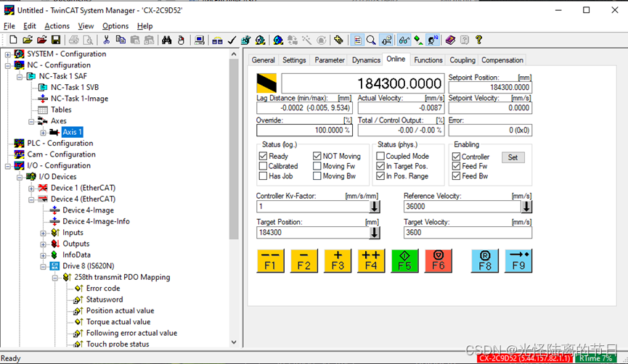Viewport: 628px width, 364px height.
Task: Expand the Inputs tree node
Action: coord(44,233)
